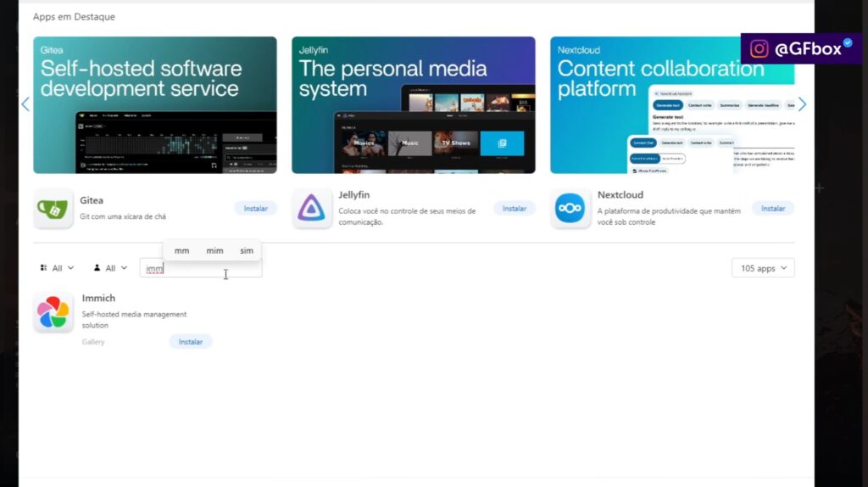This screenshot has width=868, height=487.
Task: Install the Immich app
Action: click(x=191, y=342)
